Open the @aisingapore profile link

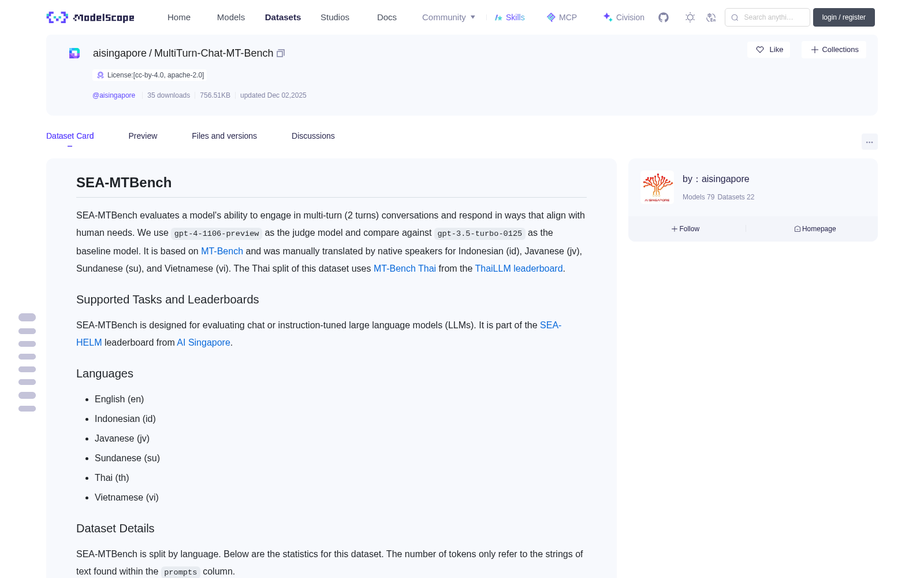[114, 95]
